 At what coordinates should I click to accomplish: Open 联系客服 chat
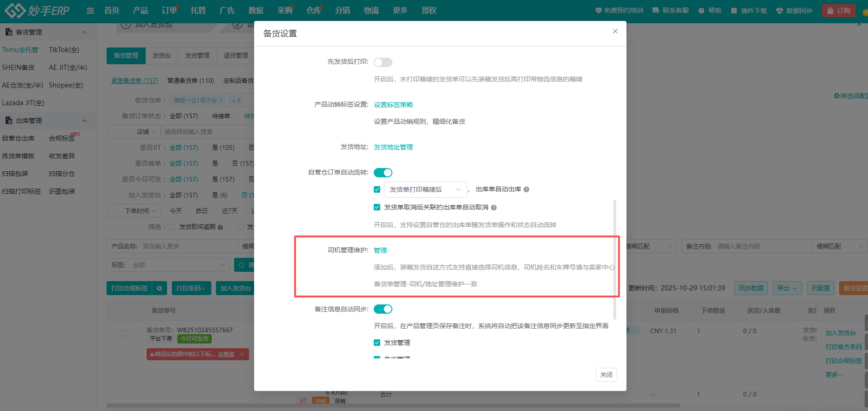(x=671, y=11)
